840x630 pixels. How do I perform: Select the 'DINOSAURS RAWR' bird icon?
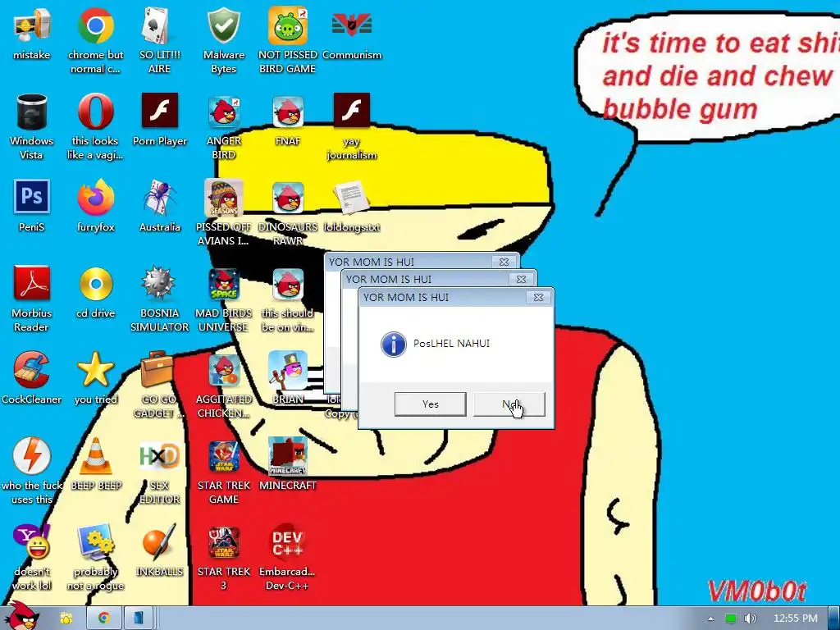click(x=288, y=197)
